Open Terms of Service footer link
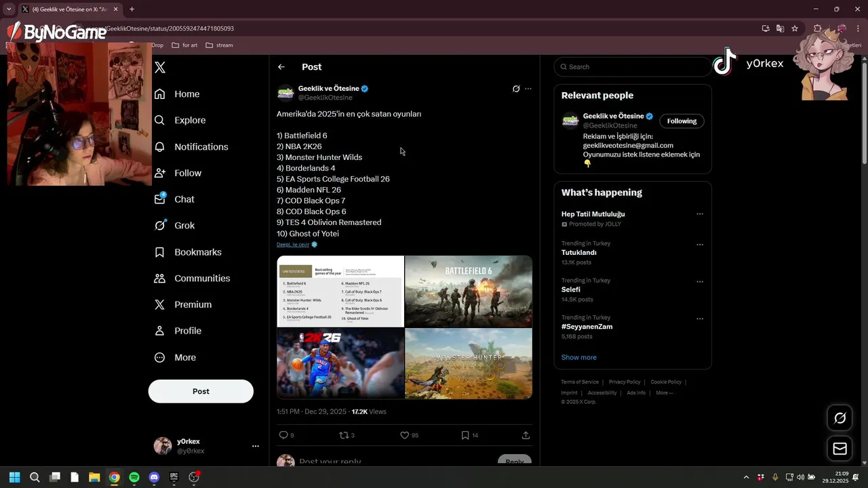Screen dimensions: 868x488 pyautogui.click(x=580, y=382)
